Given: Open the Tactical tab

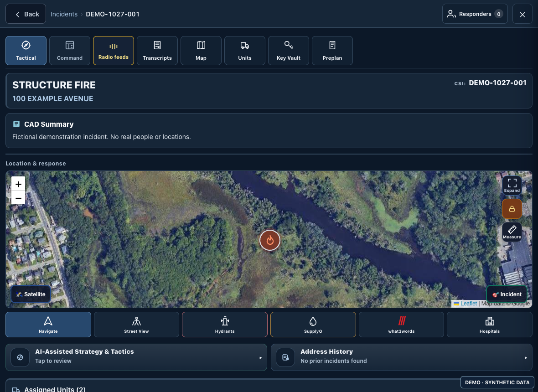Looking at the screenshot, I should coord(26,51).
